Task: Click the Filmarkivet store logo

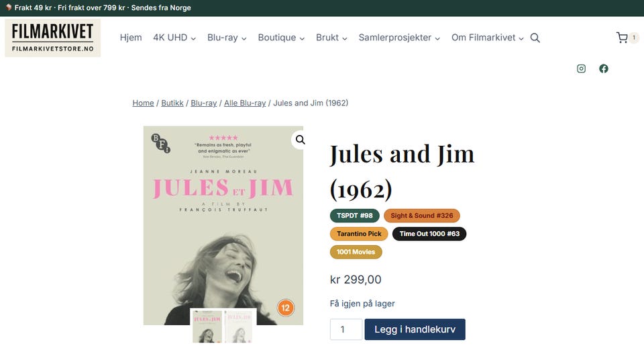Action: (52, 38)
